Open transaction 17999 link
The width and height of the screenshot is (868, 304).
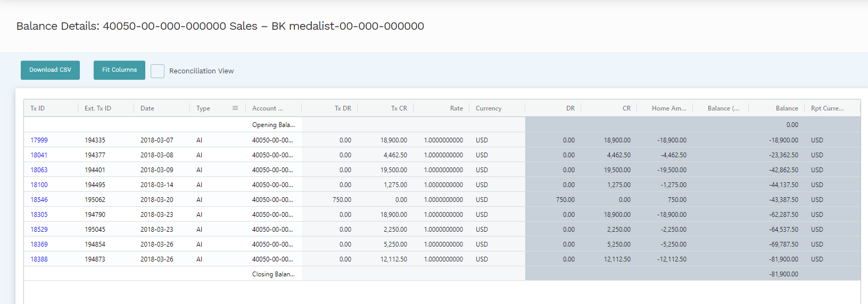point(39,140)
